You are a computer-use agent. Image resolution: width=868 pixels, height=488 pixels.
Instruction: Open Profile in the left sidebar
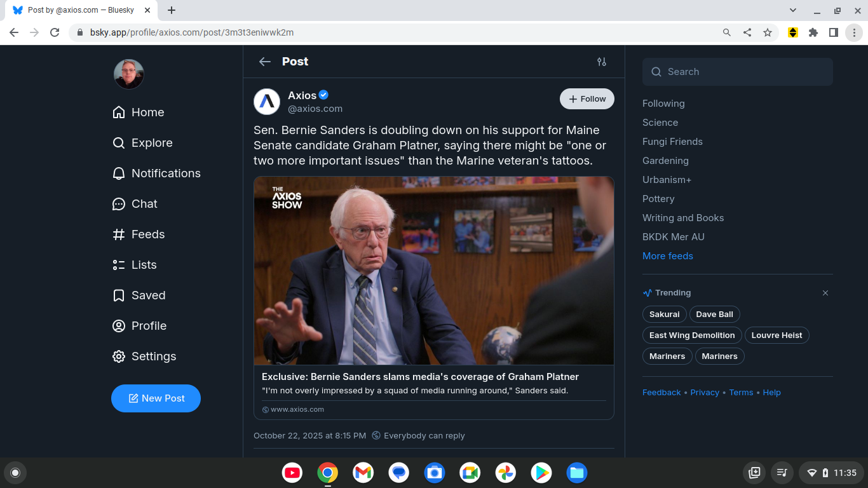coord(140,326)
